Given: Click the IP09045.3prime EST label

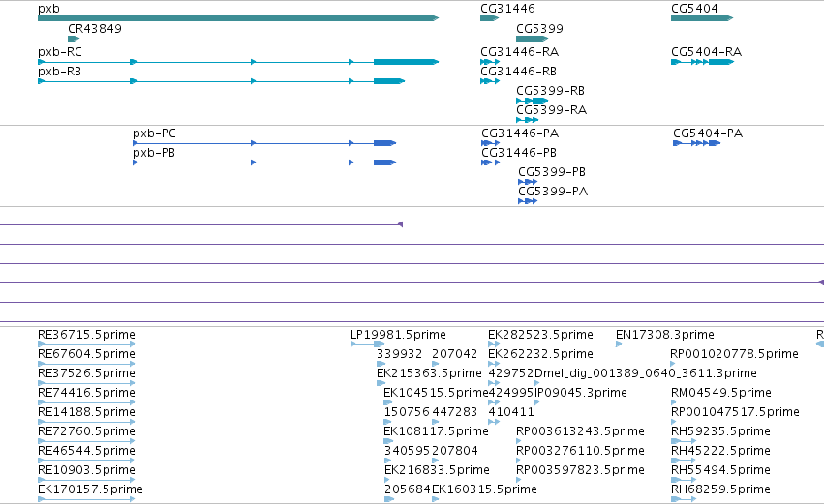Looking at the screenshot, I should [x=581, y=393].
